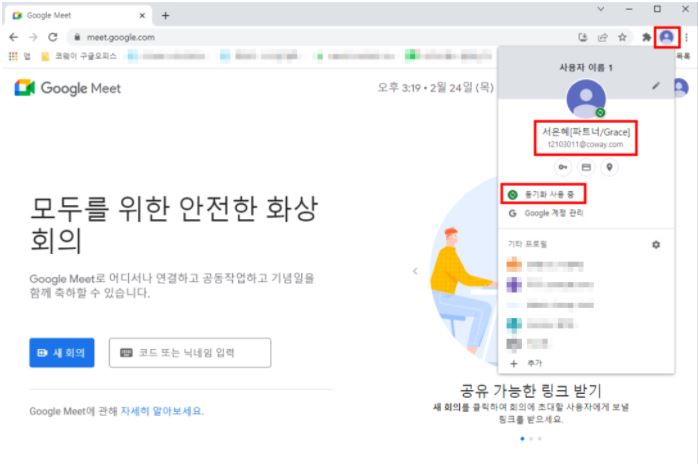This screenshot has height=464, width=698.
Task: Click the 사용자 이름 1 profile title
Action: (x=586, y=68)
